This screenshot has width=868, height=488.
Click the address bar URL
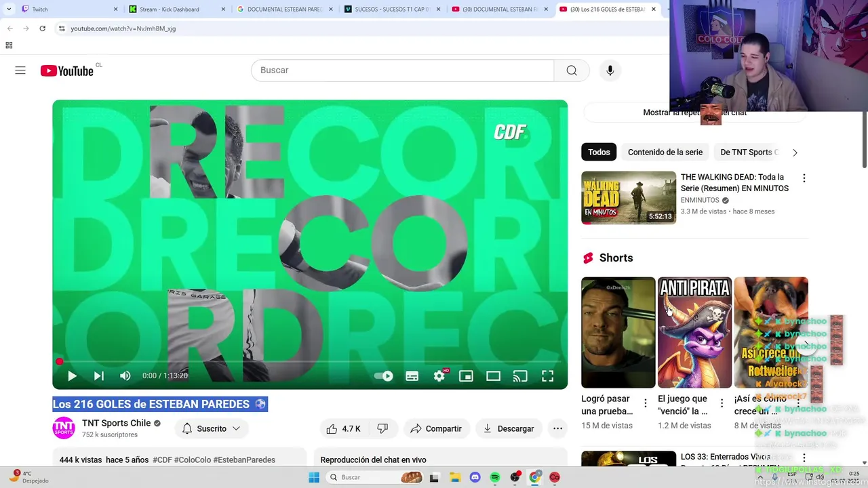coord(123,28)
